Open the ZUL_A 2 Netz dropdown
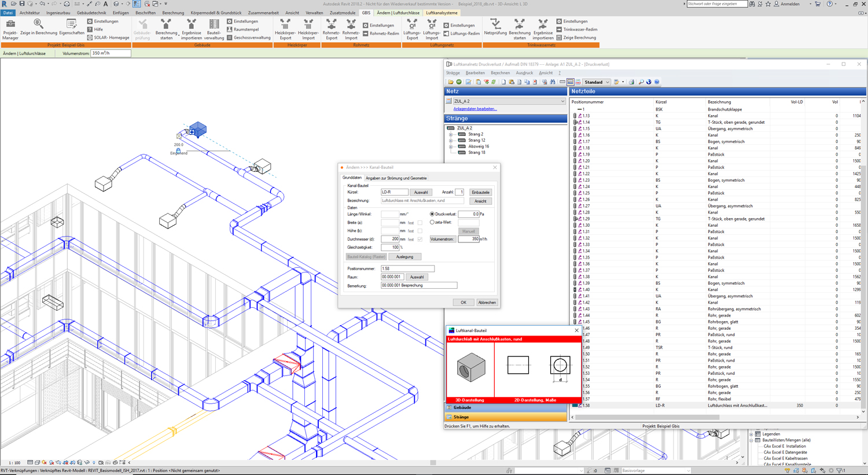 (x=562, y=101)
